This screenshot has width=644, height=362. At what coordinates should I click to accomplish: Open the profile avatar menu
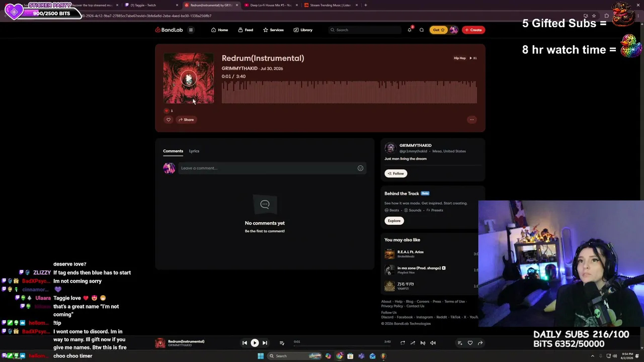tap(454, 30)
